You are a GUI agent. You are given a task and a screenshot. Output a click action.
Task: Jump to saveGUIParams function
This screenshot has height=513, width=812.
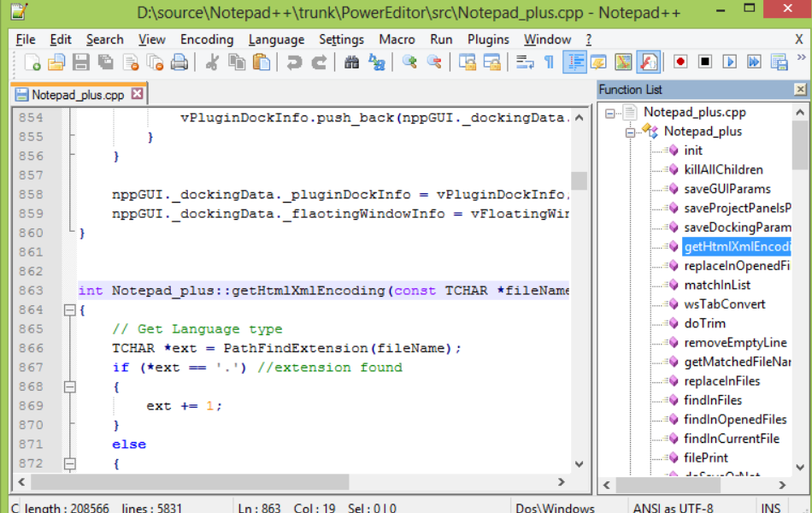tap(727, 189)
